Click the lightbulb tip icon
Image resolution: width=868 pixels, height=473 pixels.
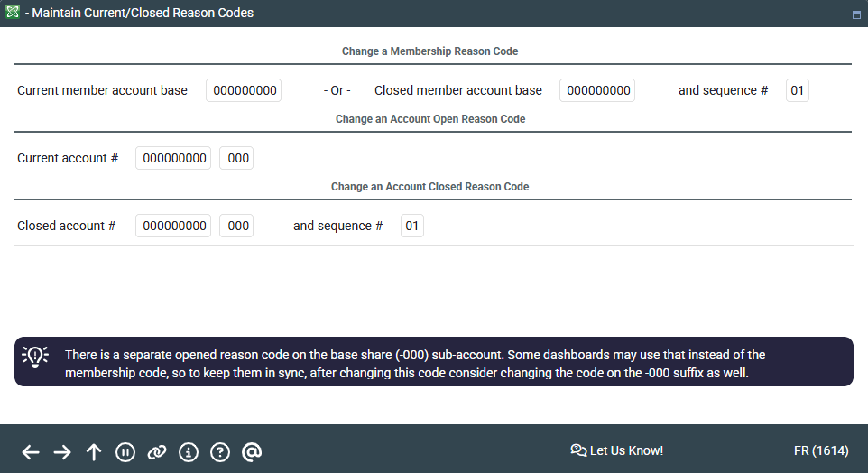(35, 357)
